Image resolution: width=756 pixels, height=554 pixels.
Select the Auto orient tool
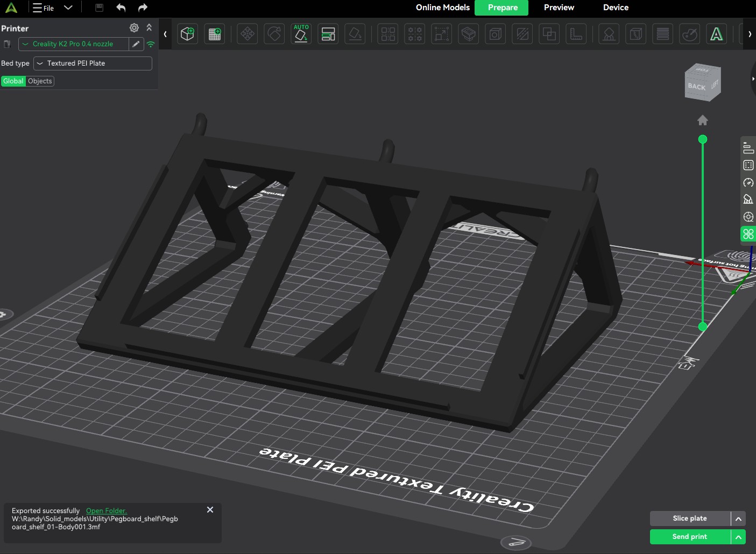coord(301,34)
